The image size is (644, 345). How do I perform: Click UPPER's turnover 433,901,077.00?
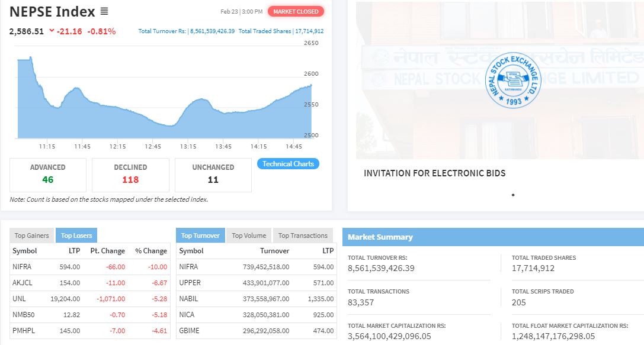coord(266,283)
